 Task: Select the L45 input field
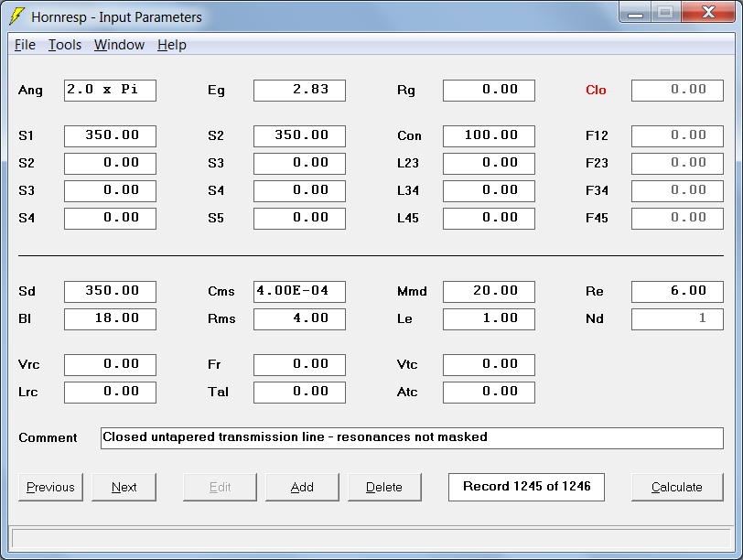[x=489, y=219]
